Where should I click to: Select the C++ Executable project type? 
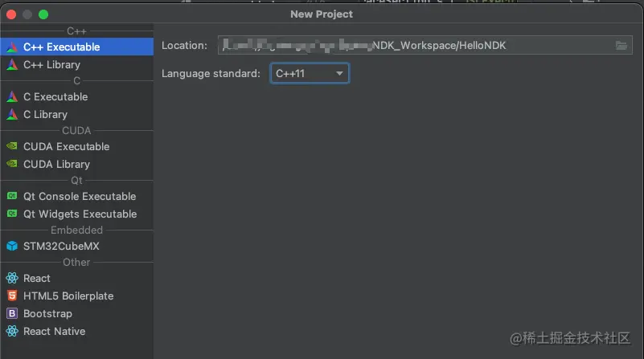pyautogui.click(x=77, y=47)
